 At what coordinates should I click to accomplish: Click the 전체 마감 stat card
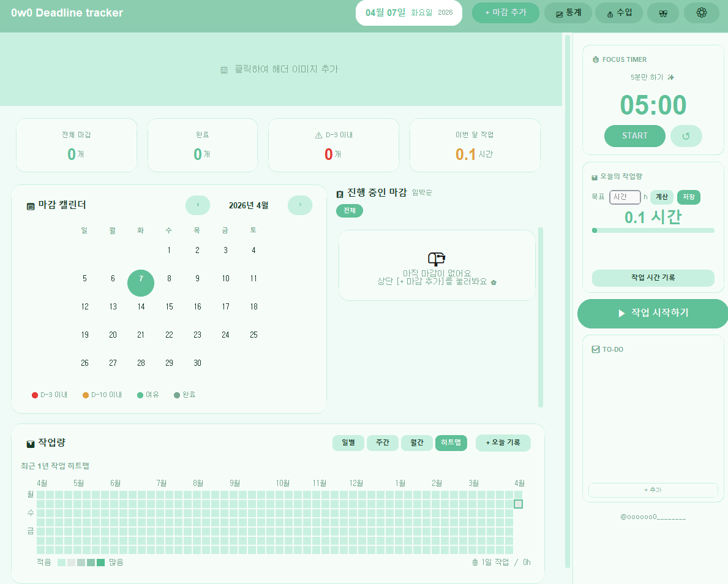77,145
